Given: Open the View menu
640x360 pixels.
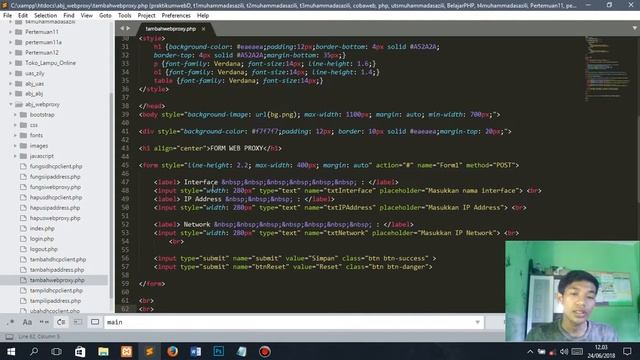Looking at the screenshot, I should coord(87,15).
